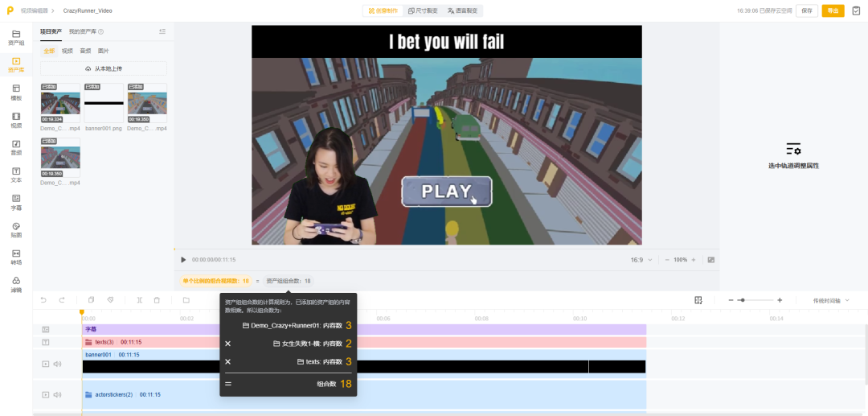Open the 滤镜 filters panel
The image size is (868, 416).
(x=16, y=284)
